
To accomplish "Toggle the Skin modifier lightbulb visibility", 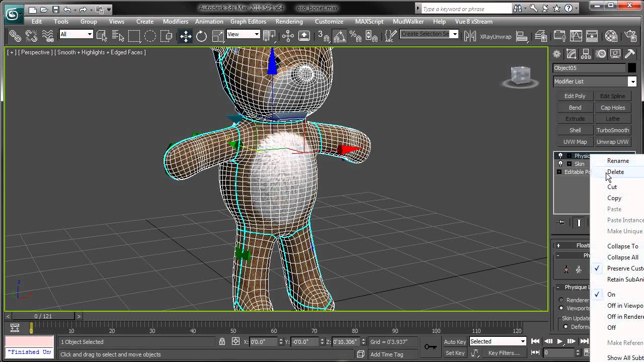I will tap(560, 164).
